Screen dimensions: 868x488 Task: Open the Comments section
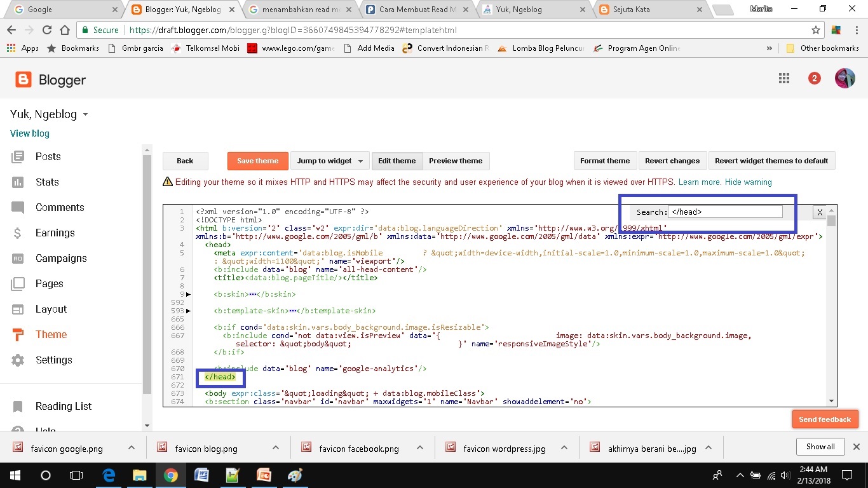[60, 207]
